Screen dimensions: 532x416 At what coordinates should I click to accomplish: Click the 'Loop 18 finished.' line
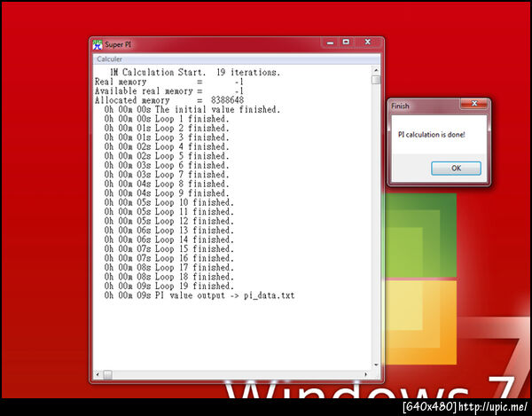point(169,277)
